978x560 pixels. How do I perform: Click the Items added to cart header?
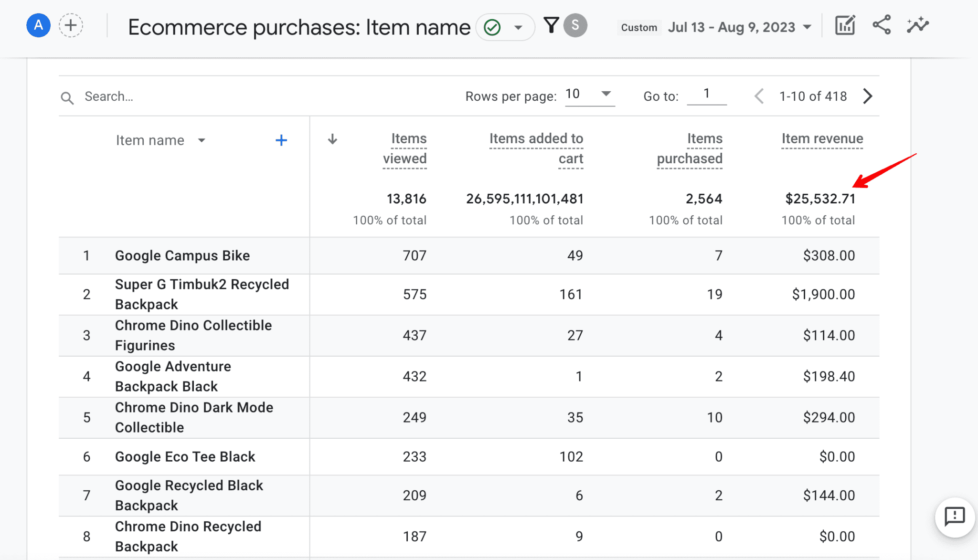click(x=536, y=148)
